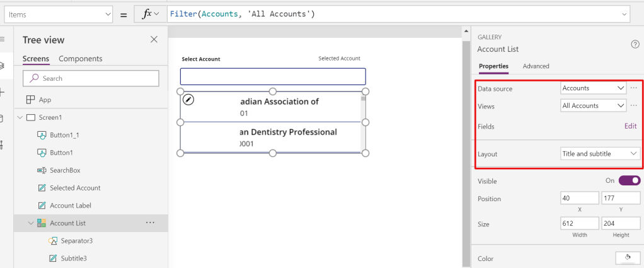Click the Views more options ellipsis

[x=634, y=105]
